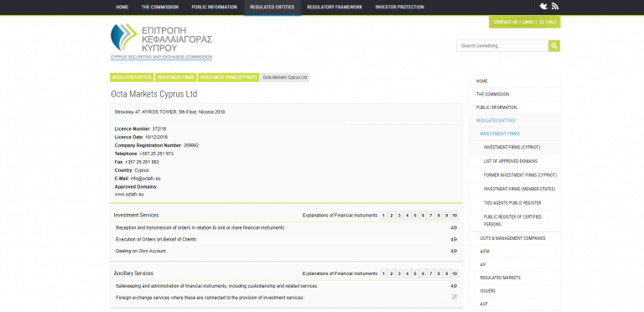The width and height of the screenshot is (644, 312).
Task: Click info@octafx.eu email address
Action: tap(145, 179)
